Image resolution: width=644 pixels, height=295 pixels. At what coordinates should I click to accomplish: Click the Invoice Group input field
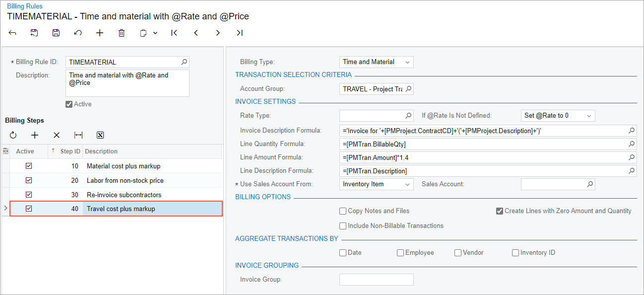point(376,280)
